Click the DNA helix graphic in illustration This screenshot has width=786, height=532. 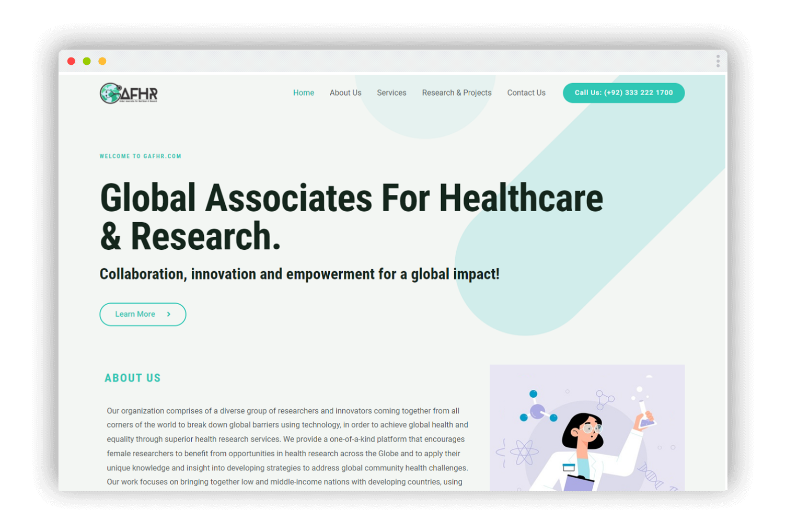click(x=650, y=475)
